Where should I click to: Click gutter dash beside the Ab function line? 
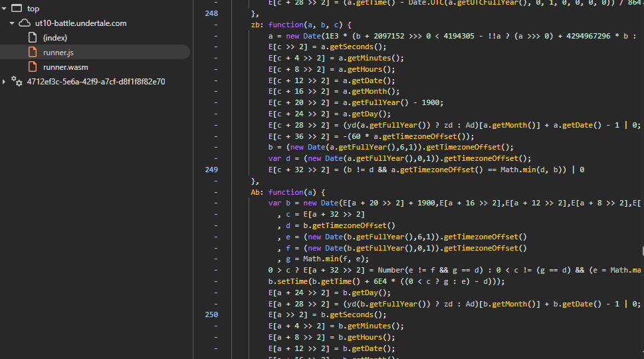tap(216, 192)
